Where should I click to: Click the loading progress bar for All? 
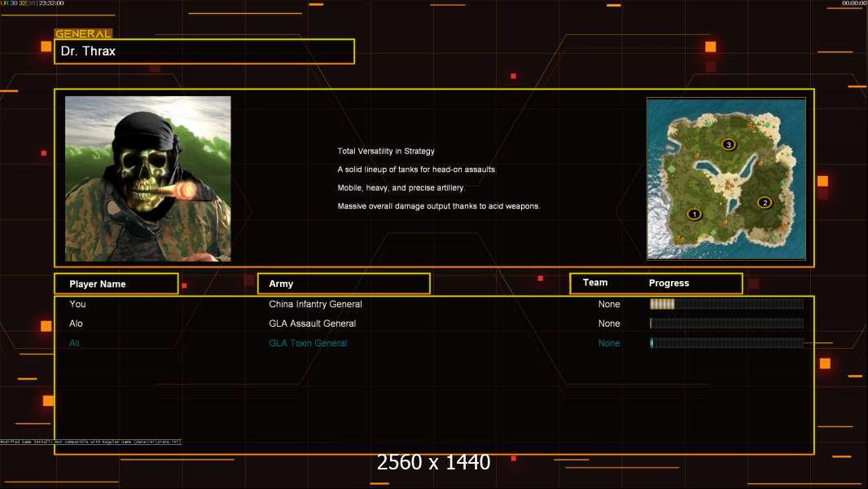727,343
